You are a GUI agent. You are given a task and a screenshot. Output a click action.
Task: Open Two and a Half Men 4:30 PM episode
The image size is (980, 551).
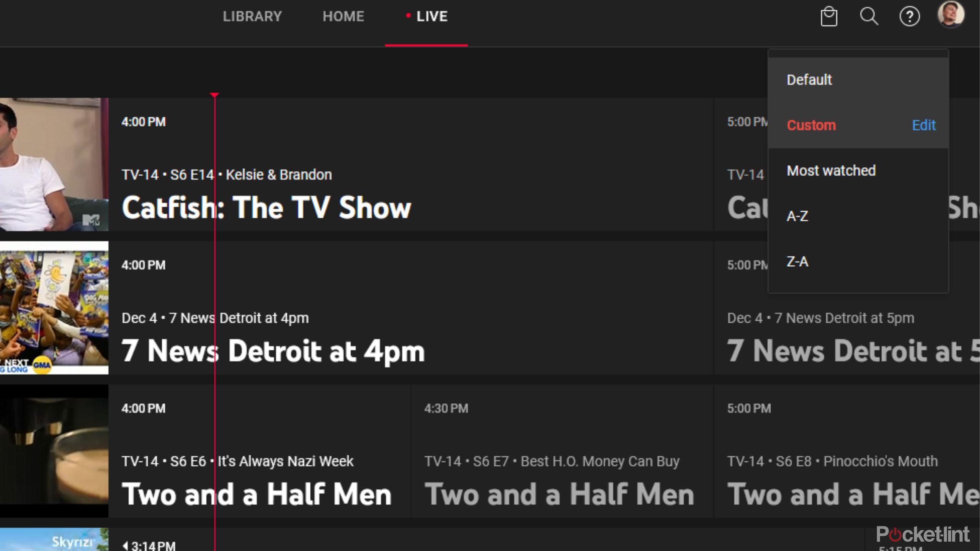(562, 451)
